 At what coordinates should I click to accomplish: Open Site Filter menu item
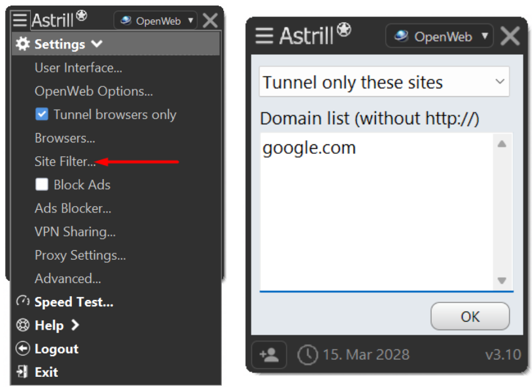65,161
